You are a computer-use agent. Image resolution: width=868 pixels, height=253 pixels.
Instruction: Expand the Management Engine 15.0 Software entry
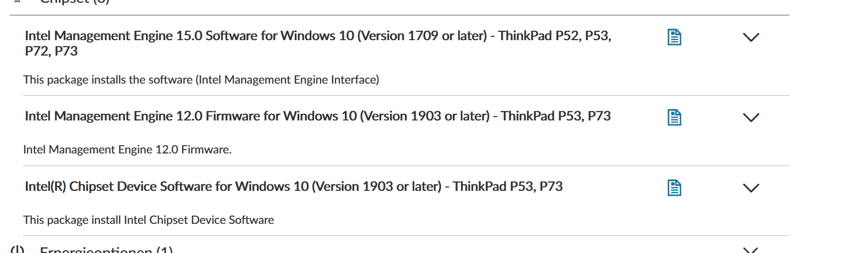point(751,37)
